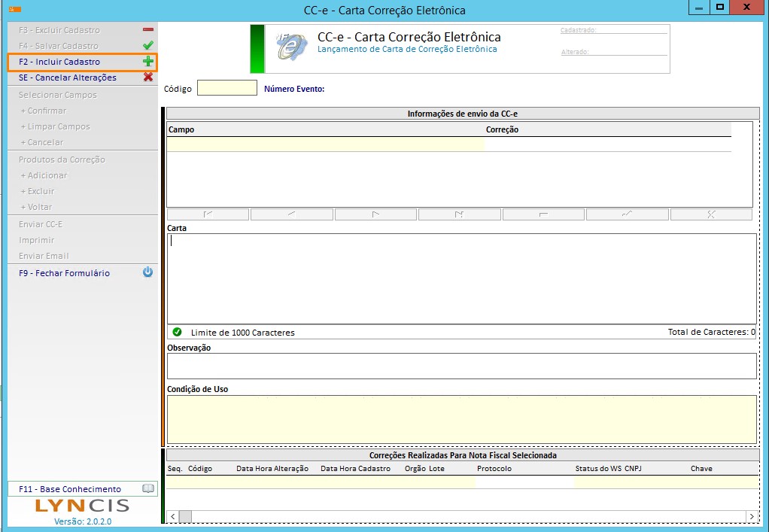
Task: Click into the Observação field
Action: (x=460, y=366)
